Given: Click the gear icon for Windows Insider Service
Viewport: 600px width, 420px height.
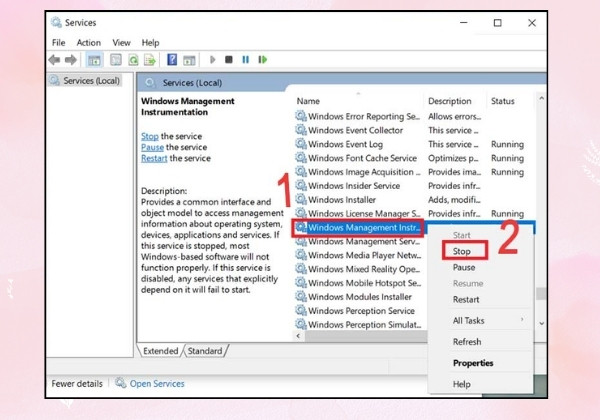Looking at the screenshot, I should click(x=301, y=186).
